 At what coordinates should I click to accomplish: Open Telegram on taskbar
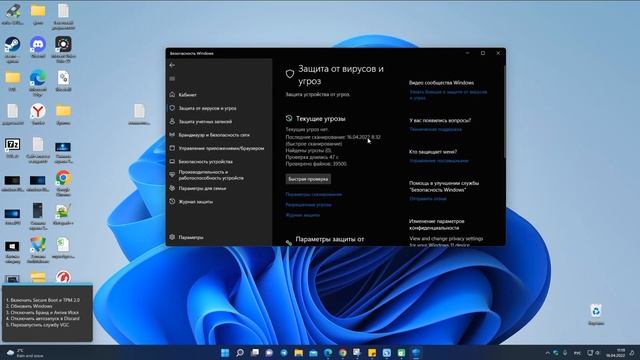tap(284, 353)
